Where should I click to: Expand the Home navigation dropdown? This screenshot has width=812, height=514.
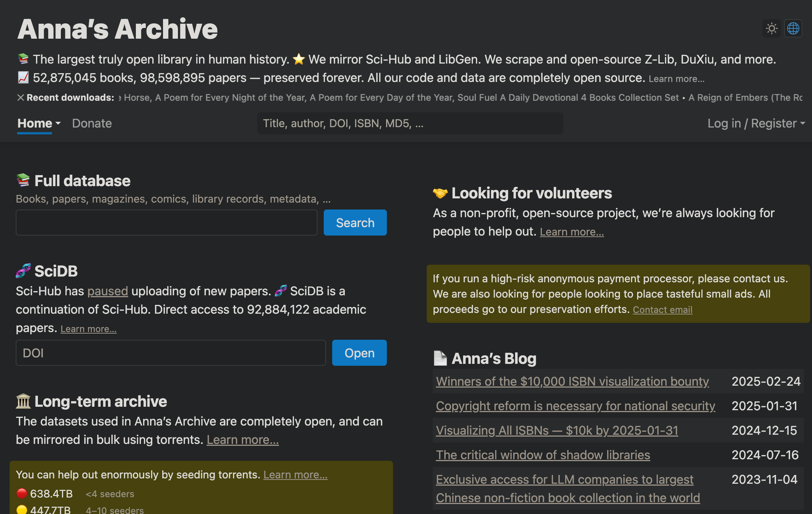tap(38, 123)
